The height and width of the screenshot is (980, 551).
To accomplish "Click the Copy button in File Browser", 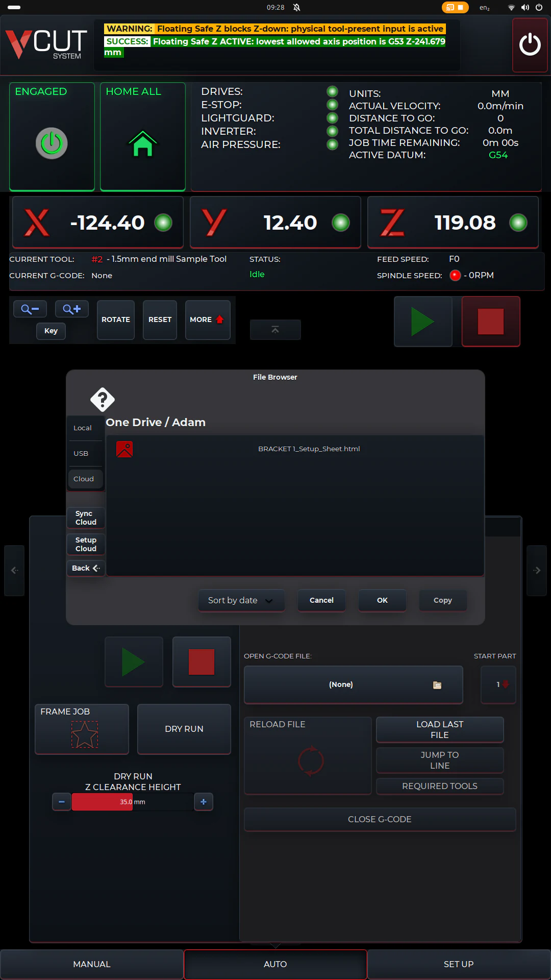I will click(x=443, y=600).
